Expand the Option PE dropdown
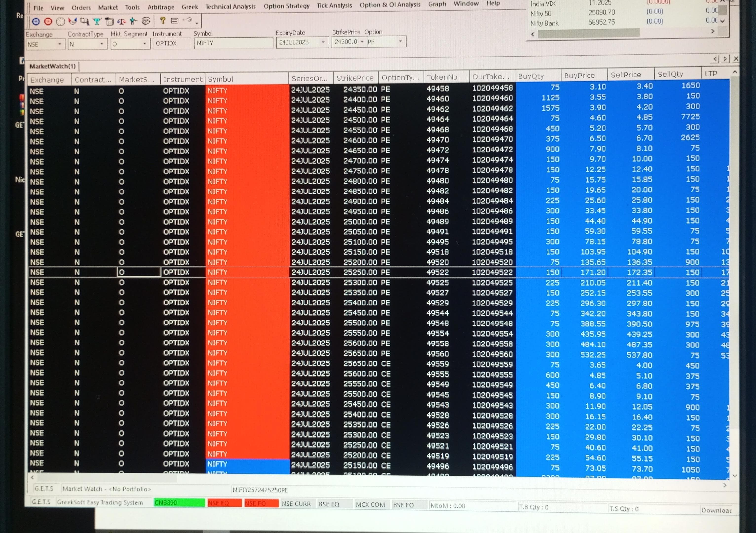 point(400,41)
